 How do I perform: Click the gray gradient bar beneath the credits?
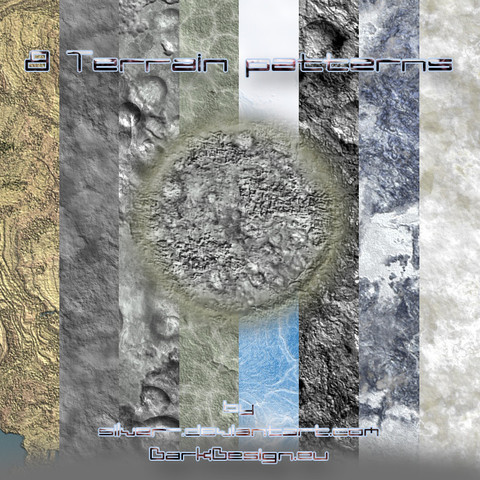pos(240,470)
